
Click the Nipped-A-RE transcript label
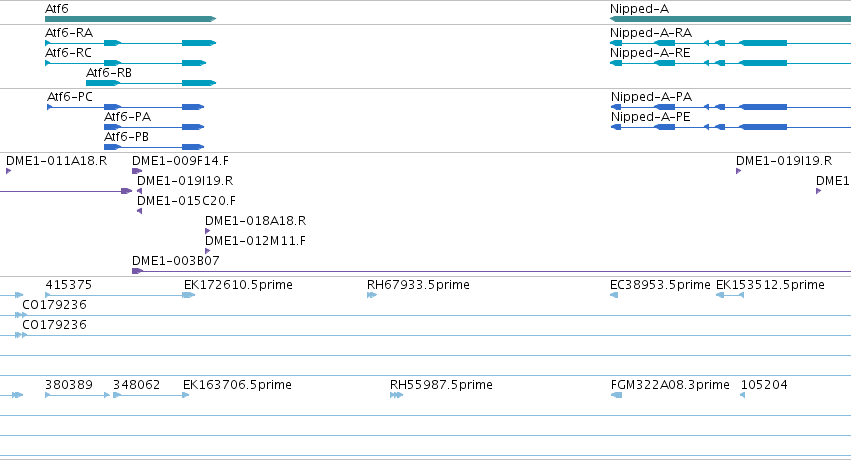coord(650,53)
